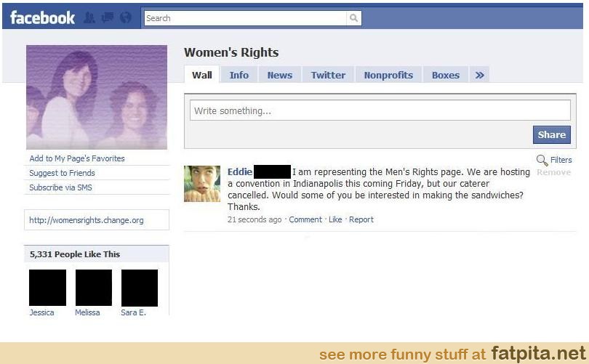Click Add to My Page's Favorites
Image resolution: width=589 pixels, height=364 pixels.
coord(77,158)
